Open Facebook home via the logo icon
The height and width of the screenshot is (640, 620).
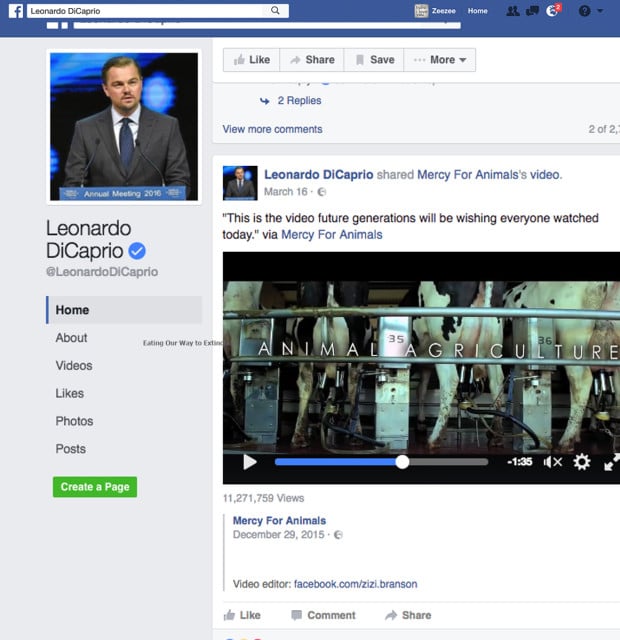(16, 11)
